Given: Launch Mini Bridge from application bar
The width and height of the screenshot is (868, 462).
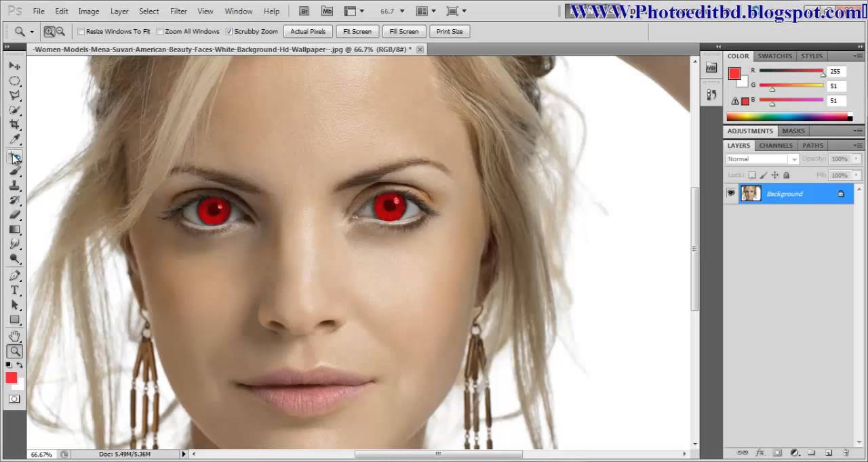Looking at the screenshot, I should 328,11.
